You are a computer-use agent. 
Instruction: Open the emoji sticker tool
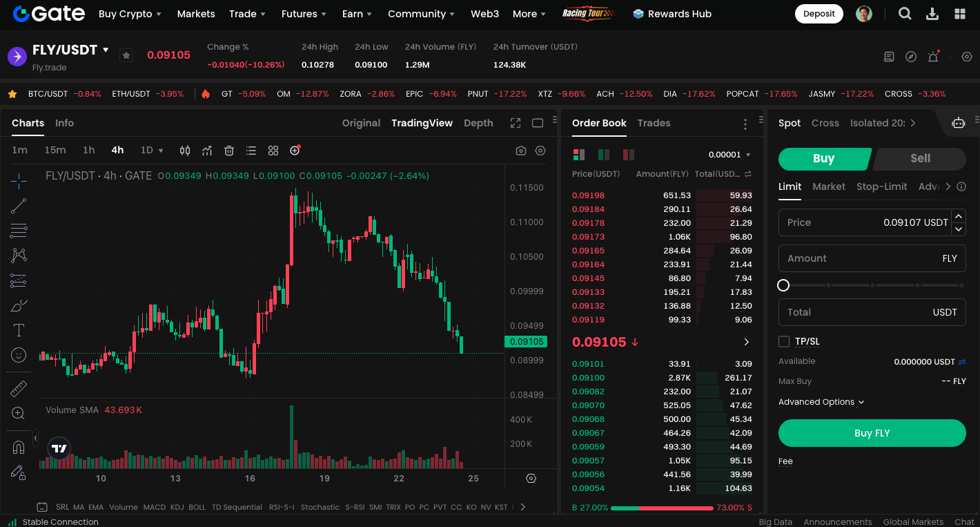[x=19, y=355]
